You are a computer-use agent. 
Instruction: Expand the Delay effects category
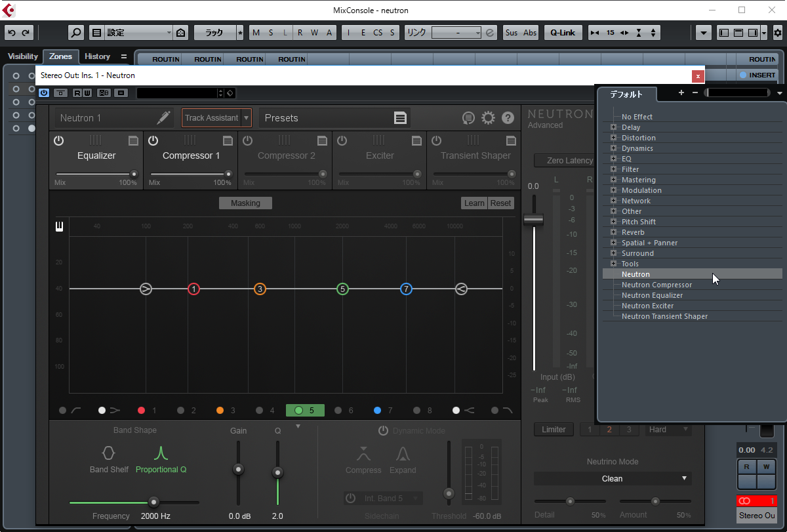tap(614, 127)
